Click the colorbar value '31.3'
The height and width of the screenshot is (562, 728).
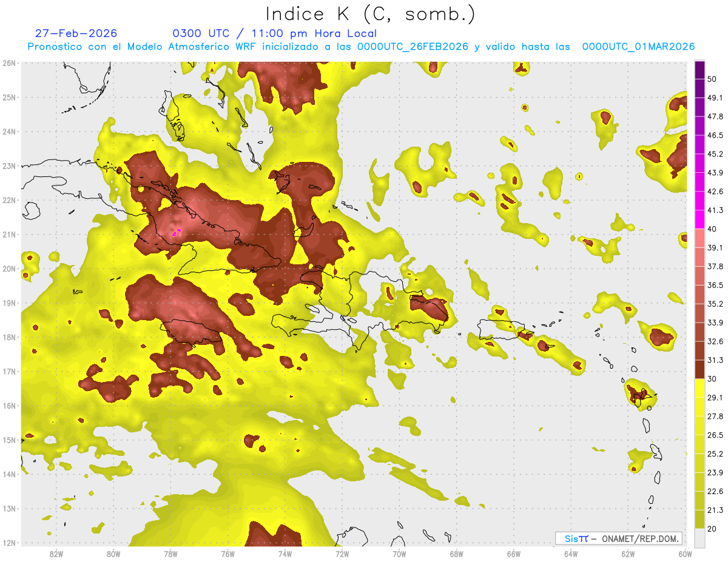(x=716, y=360)
